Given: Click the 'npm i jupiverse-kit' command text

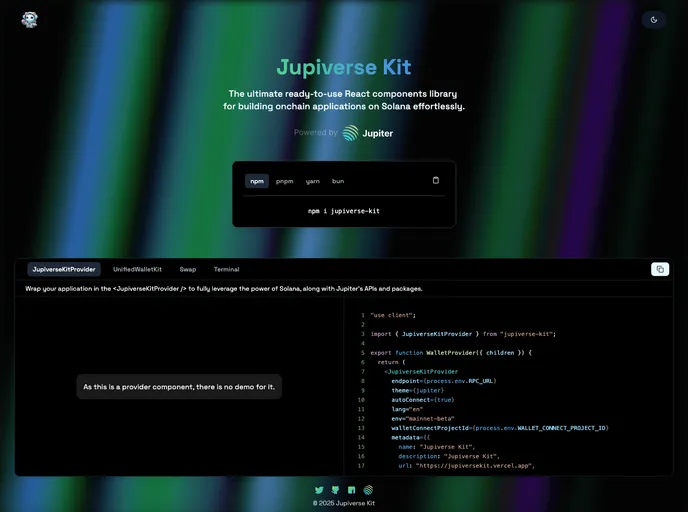Looking at the screenshot, I should 344,211.
